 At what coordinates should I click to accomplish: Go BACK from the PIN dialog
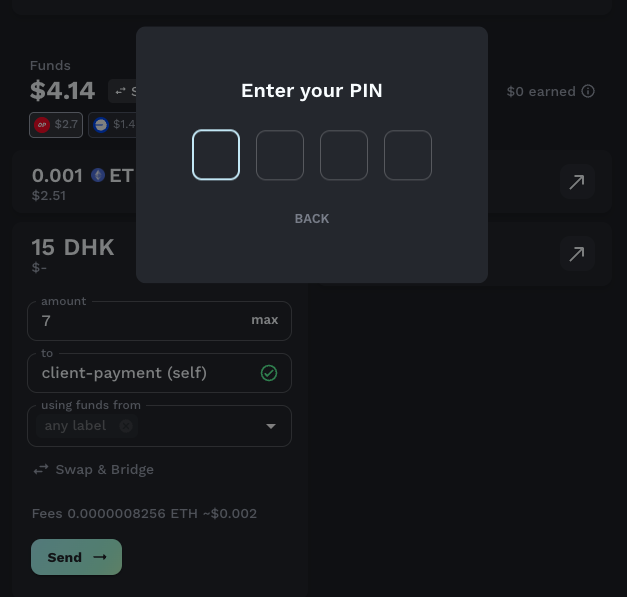pyautogui.click(x=312, y=219)
